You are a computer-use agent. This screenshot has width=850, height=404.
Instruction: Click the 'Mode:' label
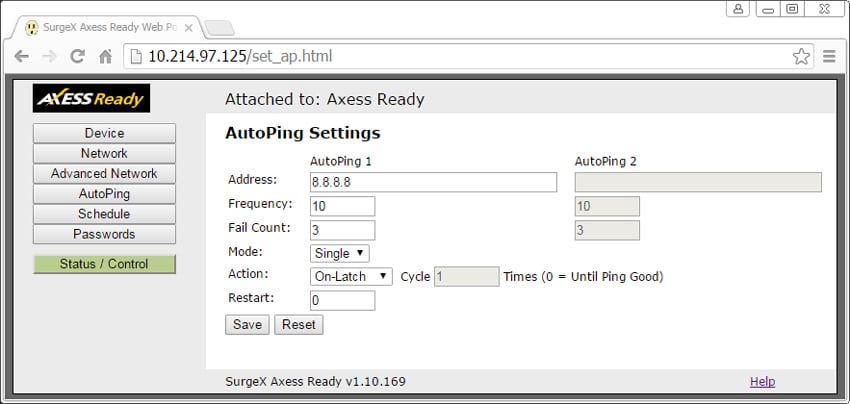click(x=245, y=251)
